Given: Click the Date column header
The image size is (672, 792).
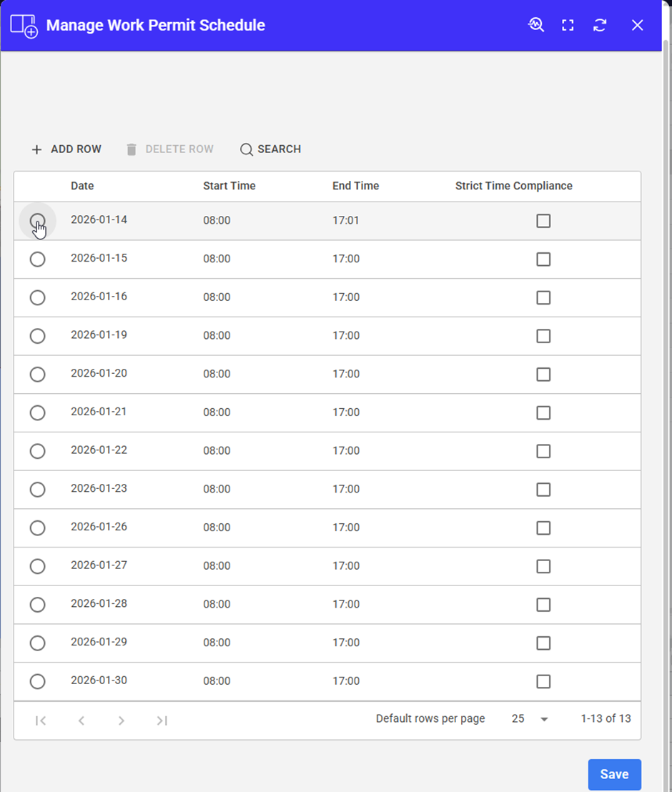Looking at the screenshot, I should tap(82, 186).
